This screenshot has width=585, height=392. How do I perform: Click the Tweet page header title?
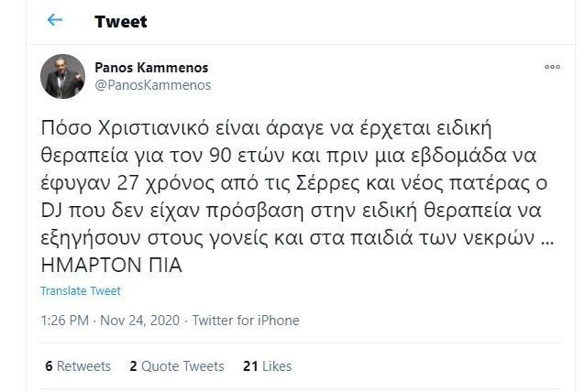pyautogui.click(x=120, y=21)
